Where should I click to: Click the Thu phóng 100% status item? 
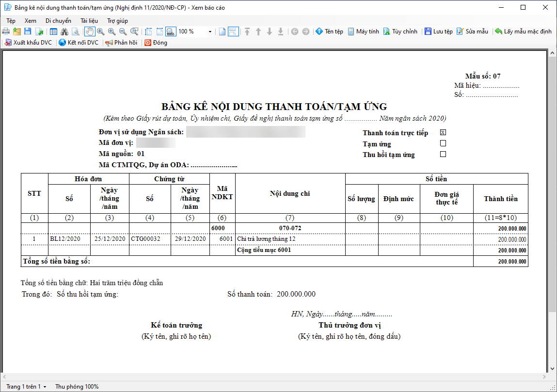[x=77, y=387]
